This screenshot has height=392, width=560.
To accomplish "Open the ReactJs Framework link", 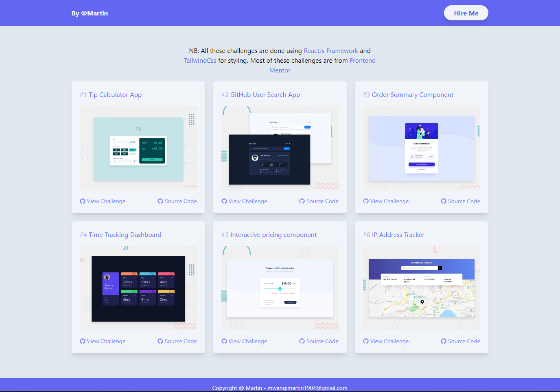I will [x=331, y=50].
